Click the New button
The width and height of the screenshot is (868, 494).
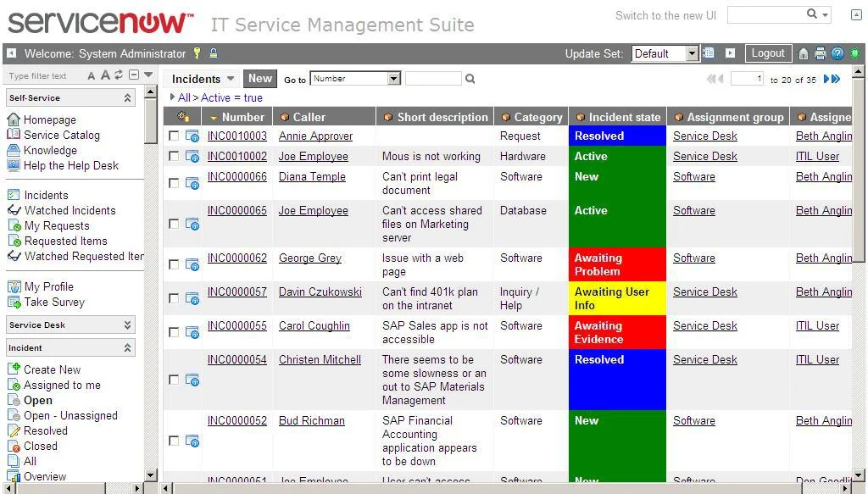(259, 79)
